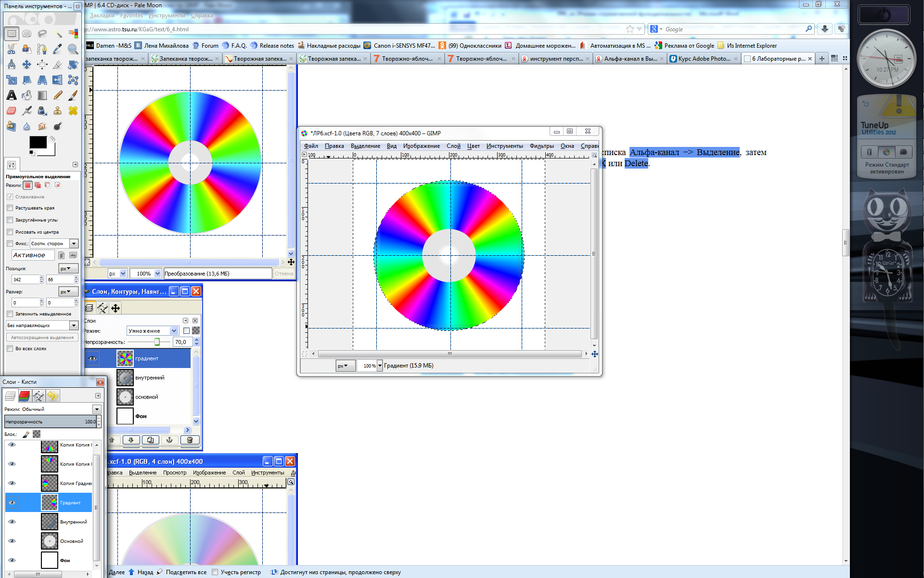This screenshot has height=578, width=924.
Task: Select the Pencil tool
Action: click(x=58, y=95)
